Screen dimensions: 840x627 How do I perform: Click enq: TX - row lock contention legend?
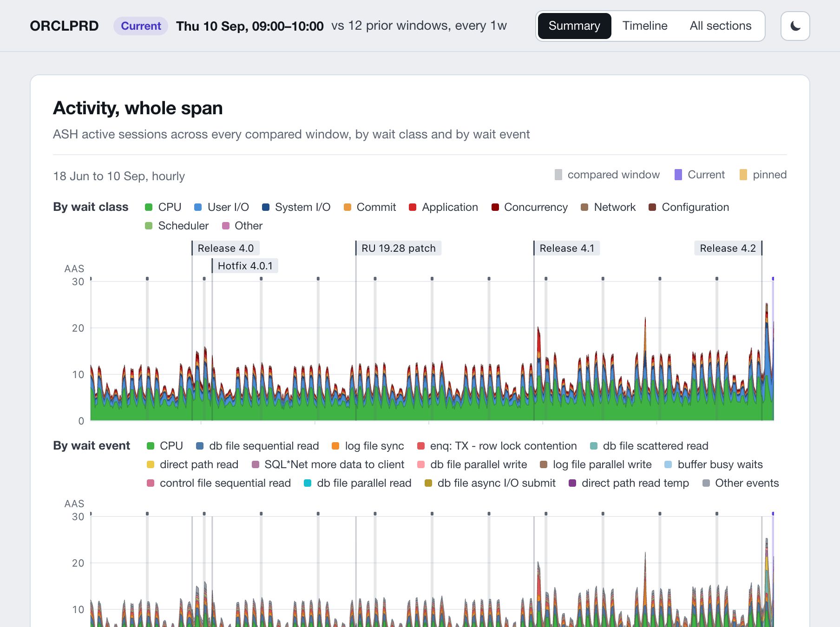point(497,446)
